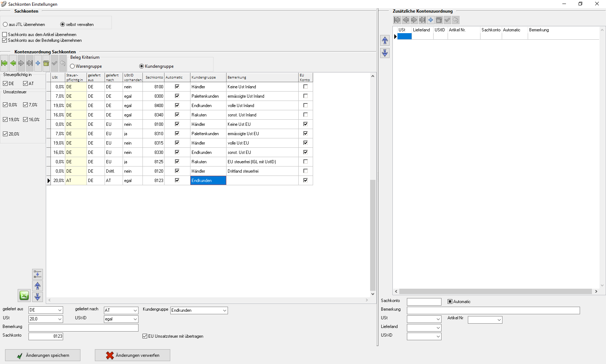The image size is (606, 364).
Task: Move Sachkonten row up with blue arrow
Action: (38, 286)
